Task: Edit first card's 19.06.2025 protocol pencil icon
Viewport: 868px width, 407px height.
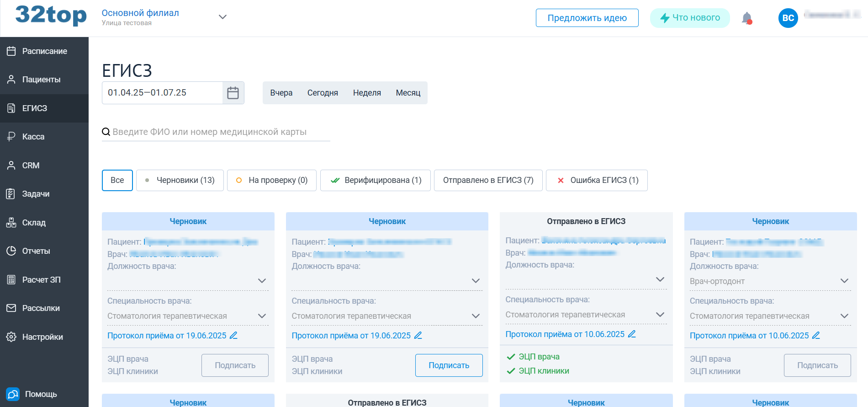Action: (x=233, y=335)
